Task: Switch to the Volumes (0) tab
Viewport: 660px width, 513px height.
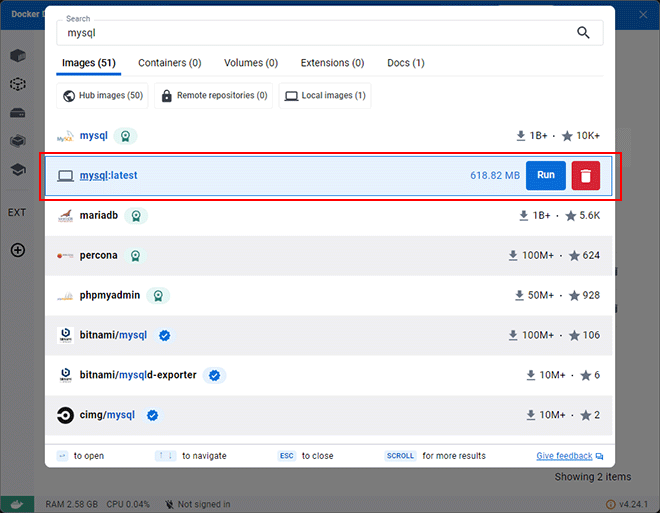Action: (x=251, y=63)
